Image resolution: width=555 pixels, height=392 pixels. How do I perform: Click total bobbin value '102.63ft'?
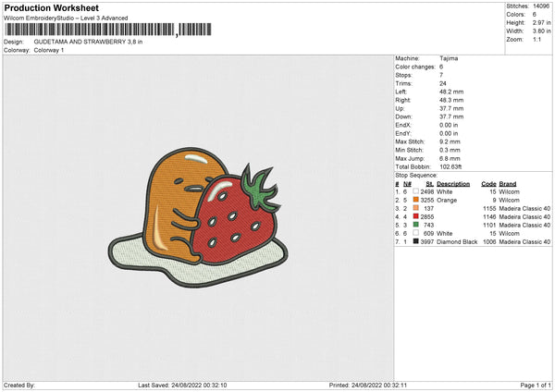coord(450,166)
